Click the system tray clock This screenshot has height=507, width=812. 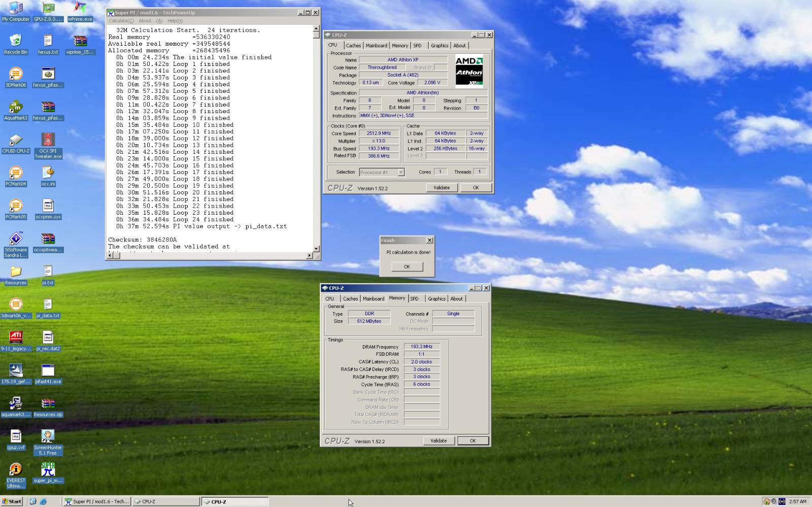(798, 501)
